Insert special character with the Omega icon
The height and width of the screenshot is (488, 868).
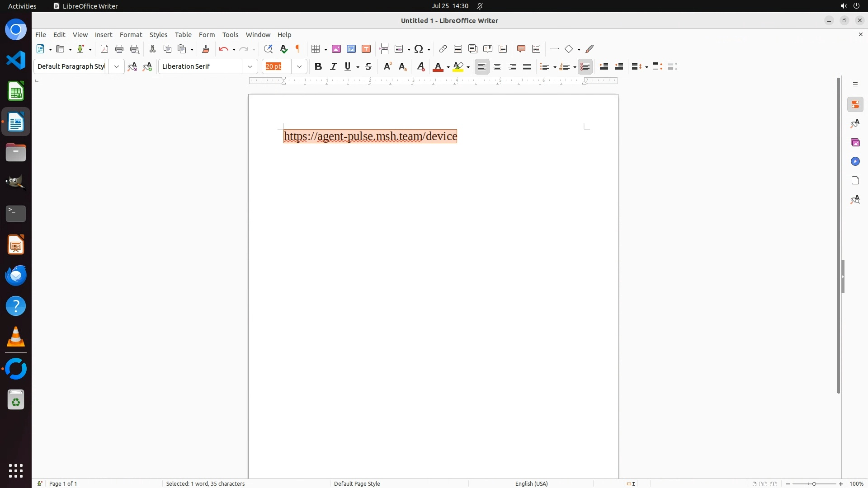419,49
